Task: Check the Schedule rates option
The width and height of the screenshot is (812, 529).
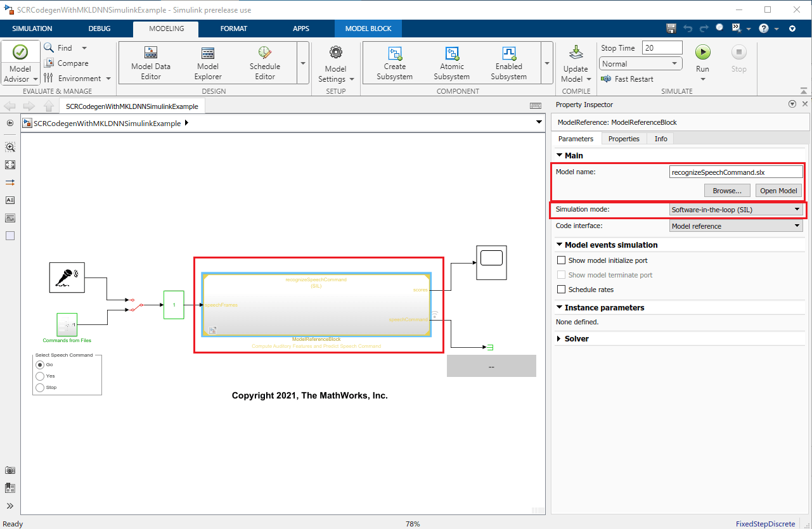Action: [561, 290]
